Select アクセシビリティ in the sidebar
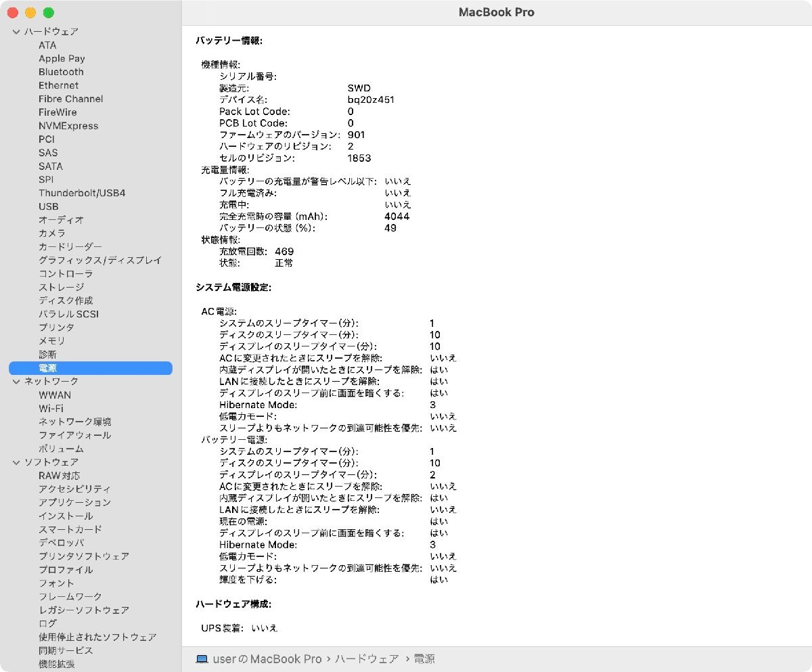This screenshot has width=812, height=672. [x=75, y=489]
